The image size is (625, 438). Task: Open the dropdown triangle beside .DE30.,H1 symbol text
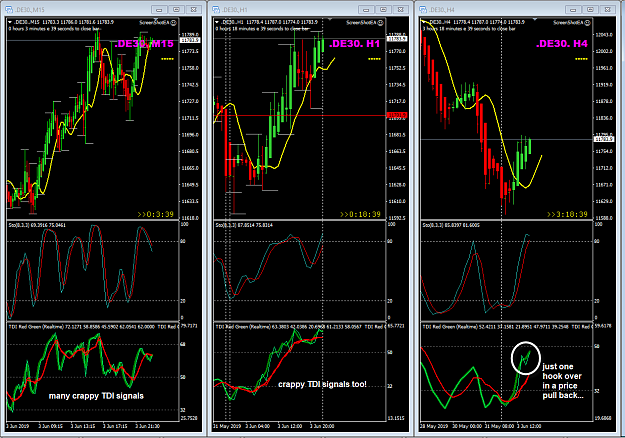tap(217, 22)
